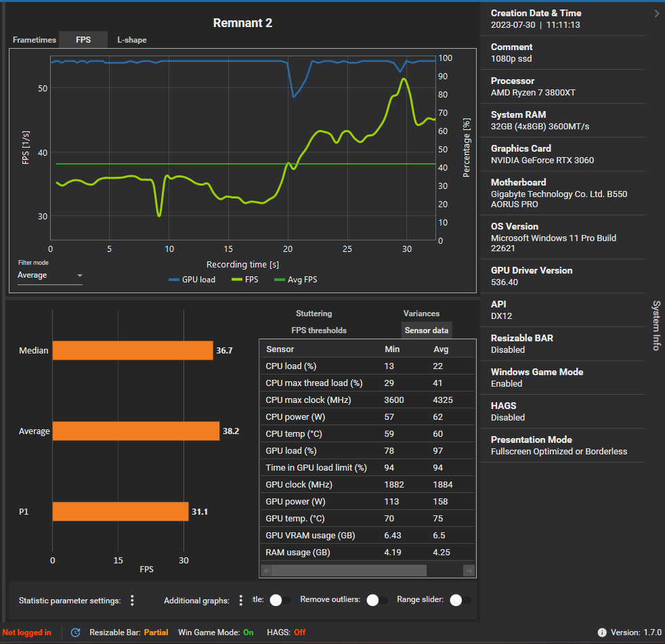The width and height of the screenshot is (665, 644).
Task: Click the sensor table horizontal scrollbar
Action: pyautogui.click(x=349, y=571)
